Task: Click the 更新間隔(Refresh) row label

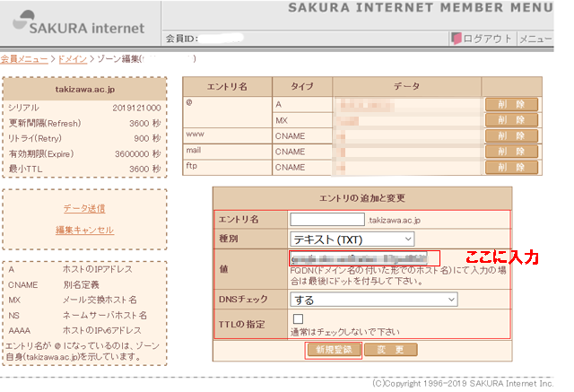Action: point(45,123)
